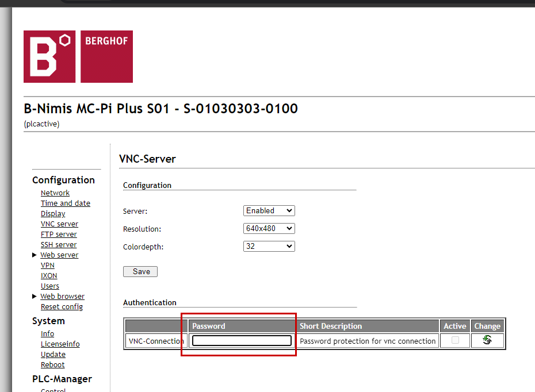Select the VNC server link
The image size is (535, 392).
59,224
